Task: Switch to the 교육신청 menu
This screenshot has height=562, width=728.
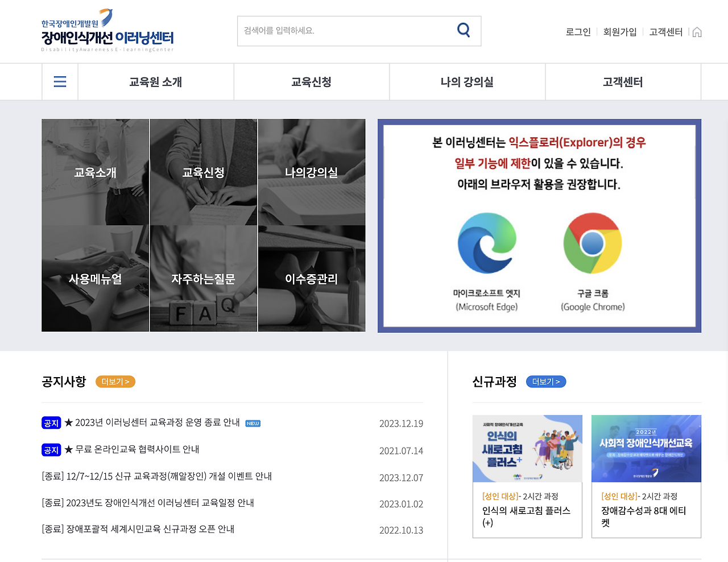Action: click(311, 81)
